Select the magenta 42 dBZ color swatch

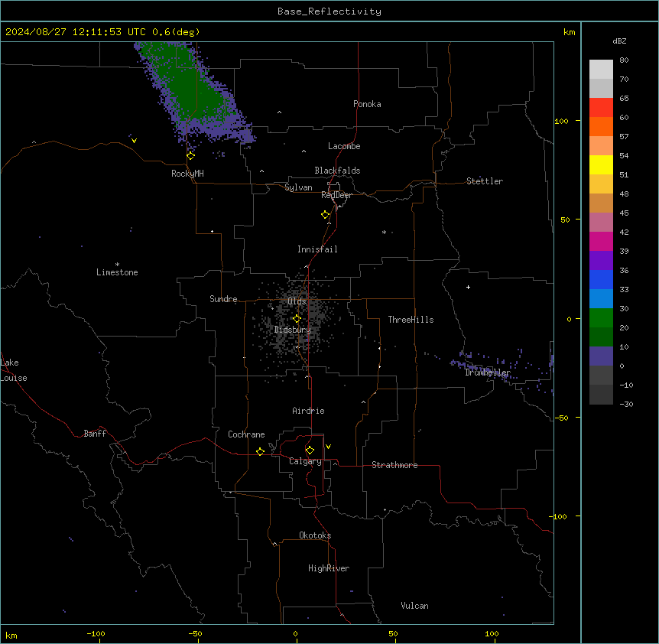601,241
